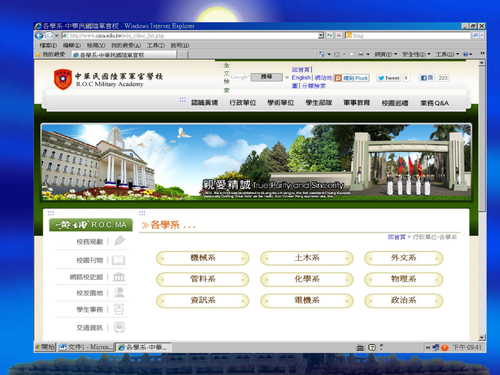Viewport: 500px width, 375px height.
Task: Open the 學生部隊 navigation item
Action: tap(319, 103)
